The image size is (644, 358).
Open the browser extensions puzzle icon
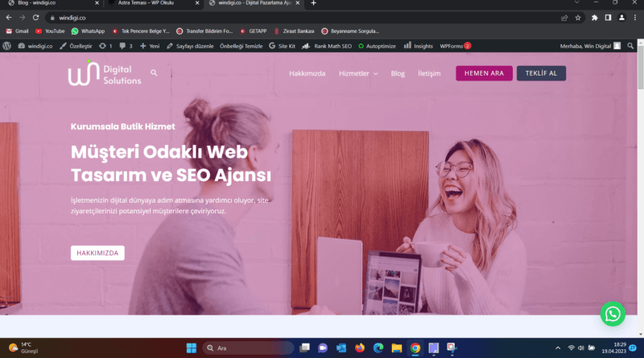pyautogui.click(x=594, y=18)
